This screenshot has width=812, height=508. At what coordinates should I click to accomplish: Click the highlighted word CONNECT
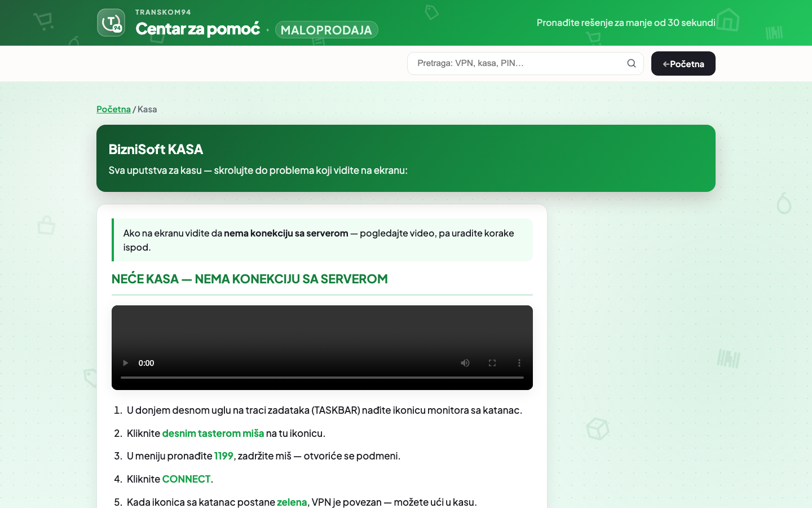pyautogui.click(x=186, y=479)
